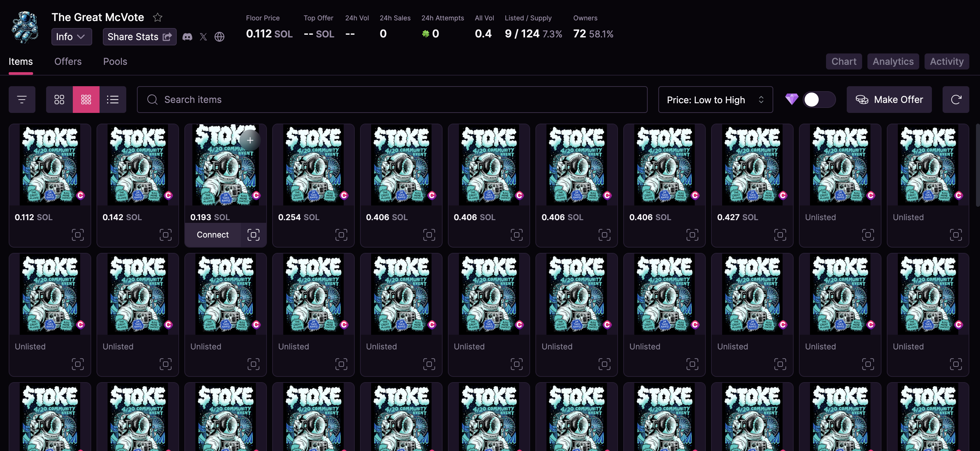Switch to small grid view
The image size is (980, 451).
[86, 99]
